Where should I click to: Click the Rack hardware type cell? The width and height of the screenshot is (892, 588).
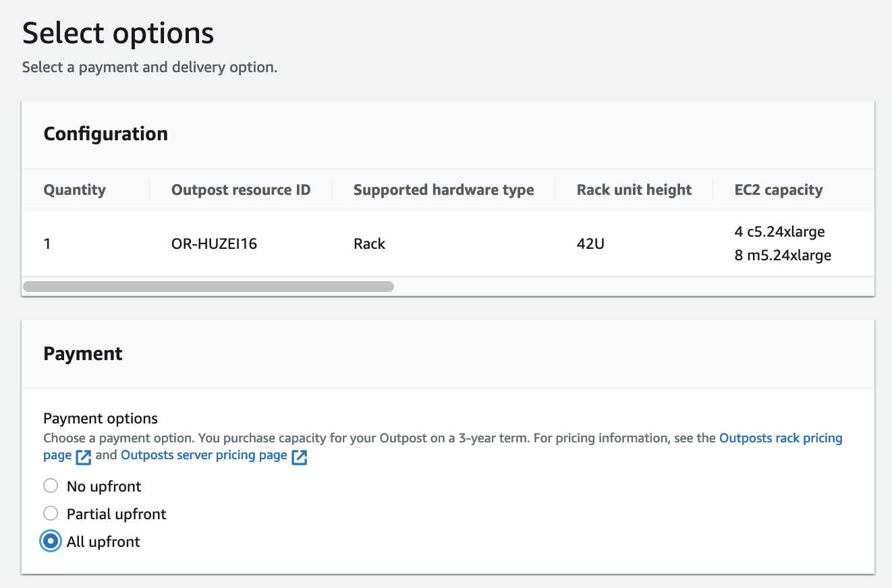(369, 243)
